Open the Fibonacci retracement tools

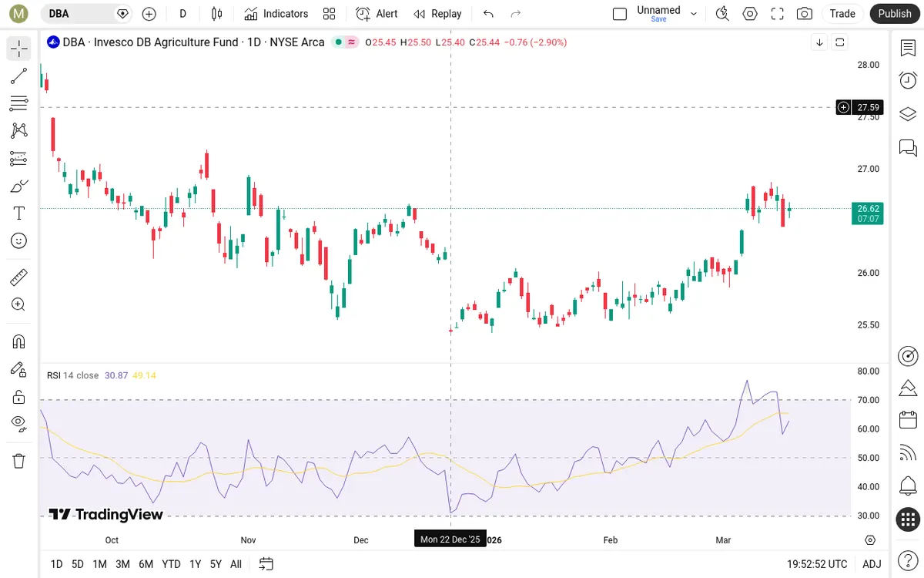[19, 103]
